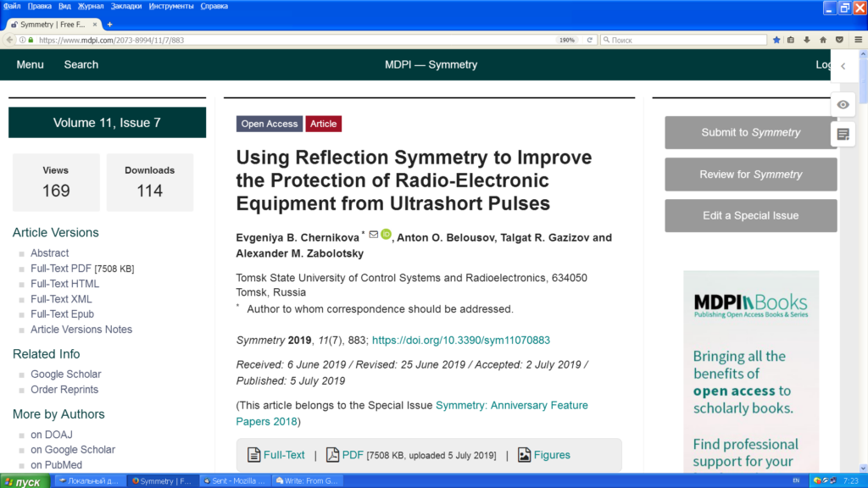Open Article Versions Notes link
The height and width of the screenshot is (488, 868).
[x=81, y=330]
